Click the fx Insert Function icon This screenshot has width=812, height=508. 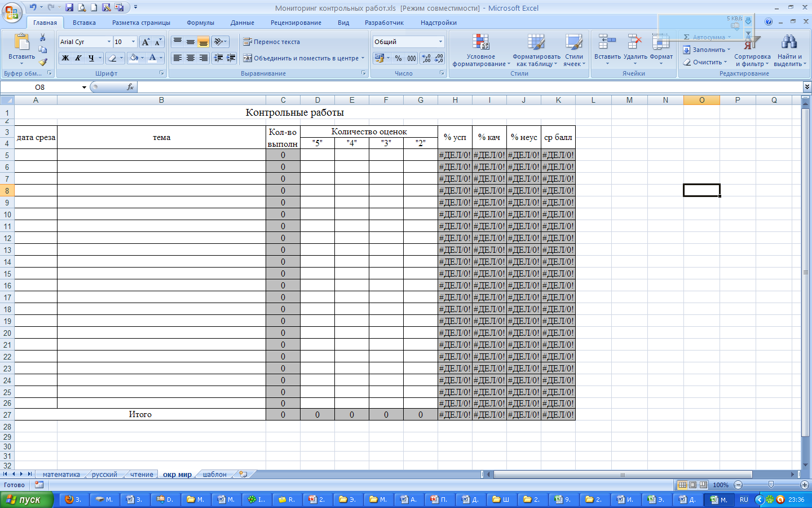tap(130, 87)
